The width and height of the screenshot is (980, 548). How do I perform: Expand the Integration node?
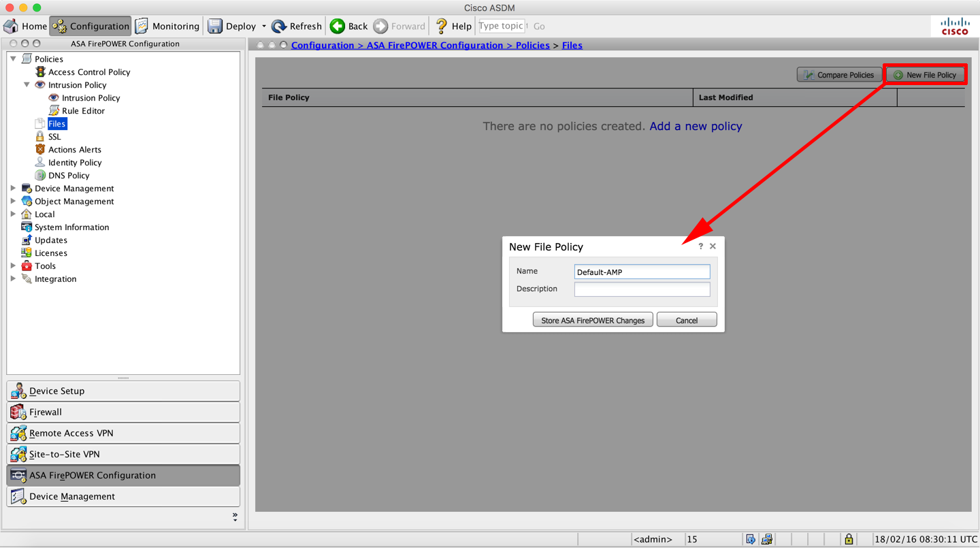[13, 278]
